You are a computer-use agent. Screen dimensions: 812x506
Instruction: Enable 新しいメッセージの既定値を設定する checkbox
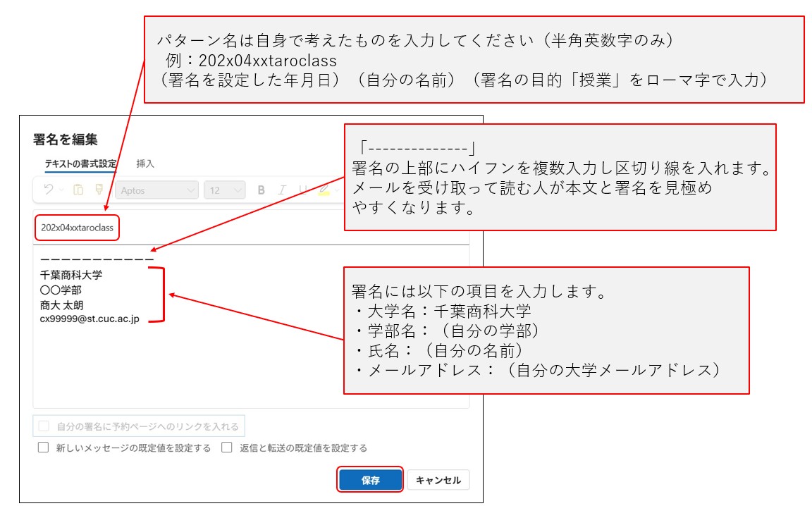(x=44, y=448)
